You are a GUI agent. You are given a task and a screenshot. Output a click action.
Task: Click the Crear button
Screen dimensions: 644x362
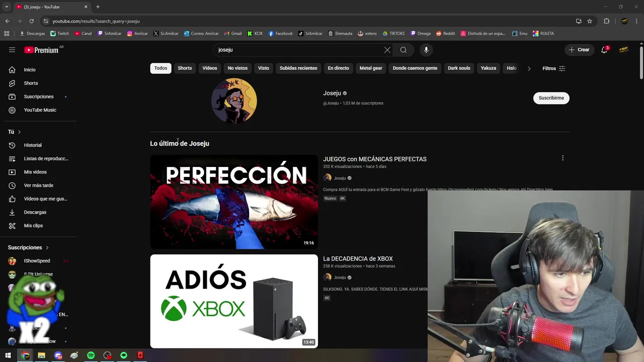coord(579,50)
